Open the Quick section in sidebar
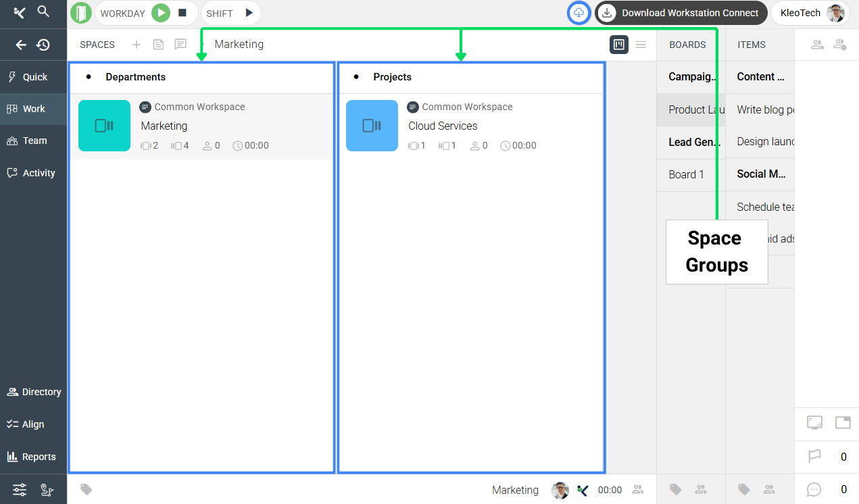859x504 pixels. 34,77
